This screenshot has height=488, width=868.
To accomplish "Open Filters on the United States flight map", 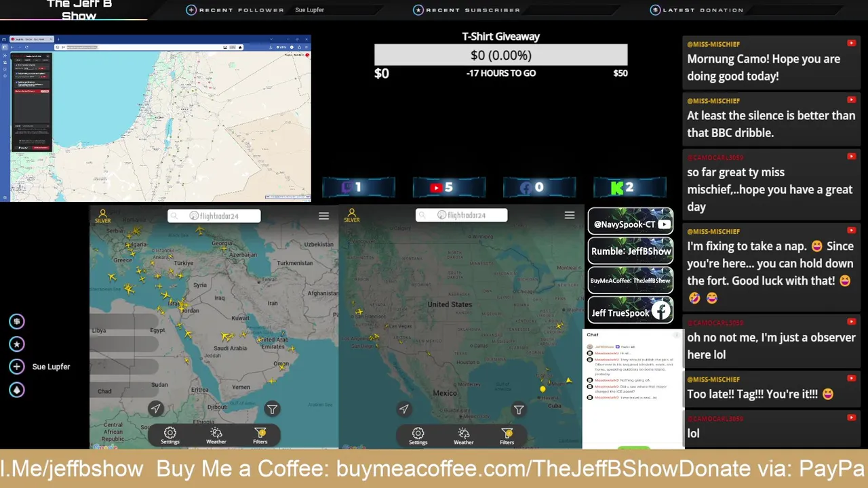I will [x=507, y=435].
